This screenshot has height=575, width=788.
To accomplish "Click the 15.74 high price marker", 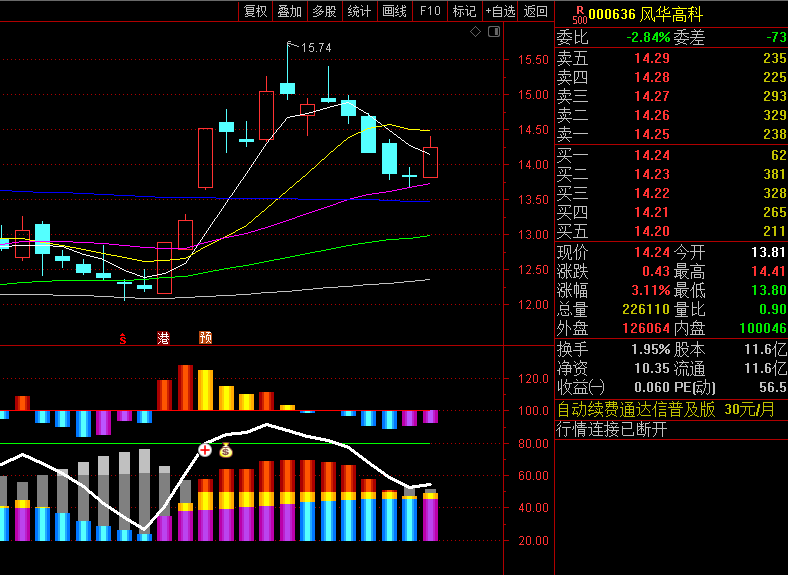I will tap(315, 47).
